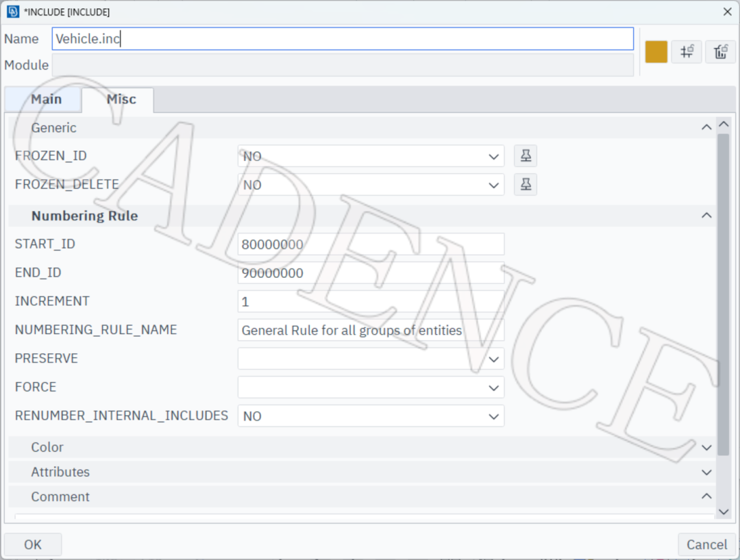This screenshot has height=560, width=740.
Task: Click the RENUMBER_INTERNAL_INCLUDES label
Action: point(121,416)
